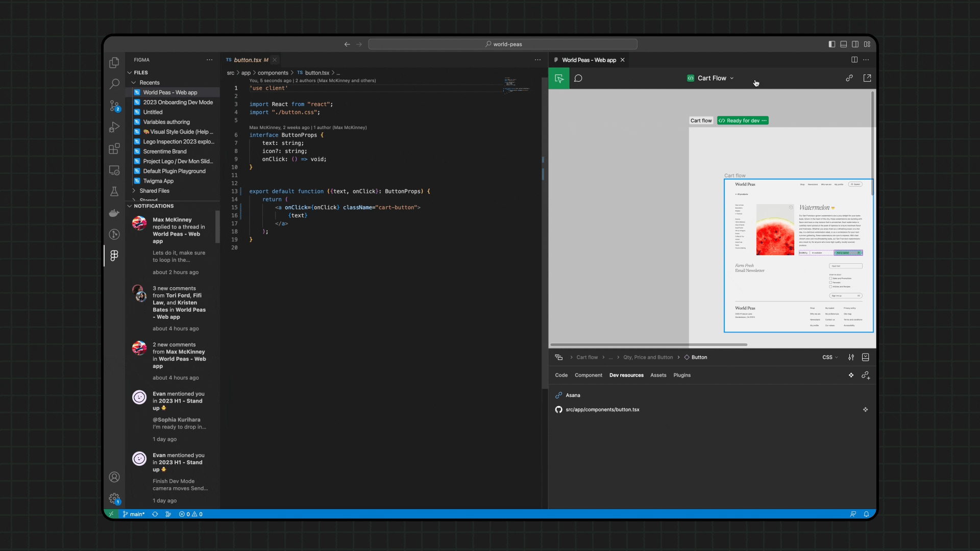Viewport: 980px width, 551px height.
Task: Open the Asana link in Dev resources
Action: click(x=572, y=395)
